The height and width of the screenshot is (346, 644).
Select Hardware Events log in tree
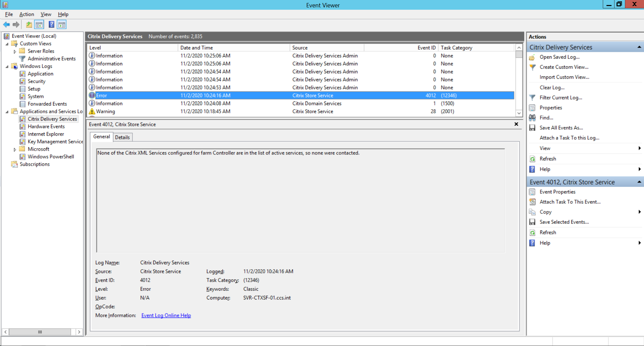pyautogui.click(x=46, y=127)
